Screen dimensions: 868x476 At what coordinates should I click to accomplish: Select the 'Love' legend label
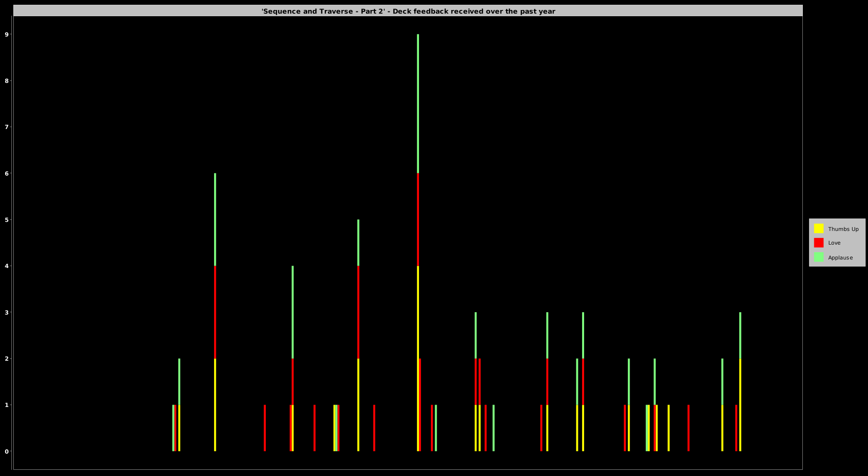(834, 243)
